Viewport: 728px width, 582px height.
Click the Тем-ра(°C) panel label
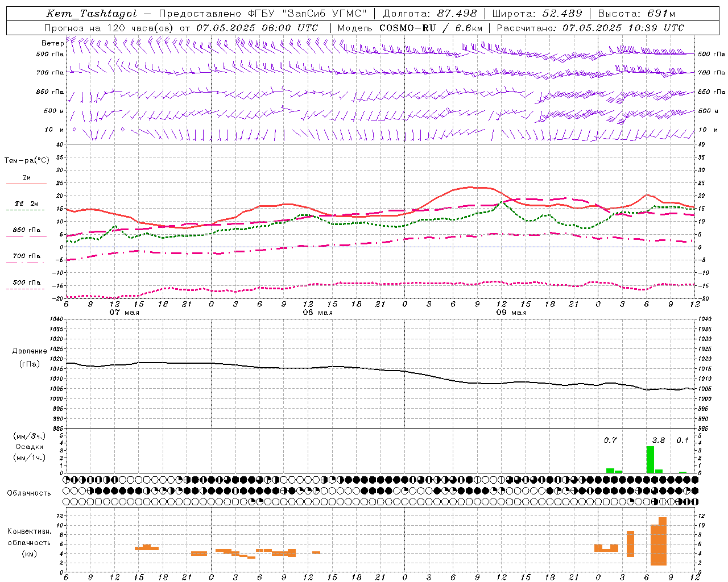click(27, 161)
